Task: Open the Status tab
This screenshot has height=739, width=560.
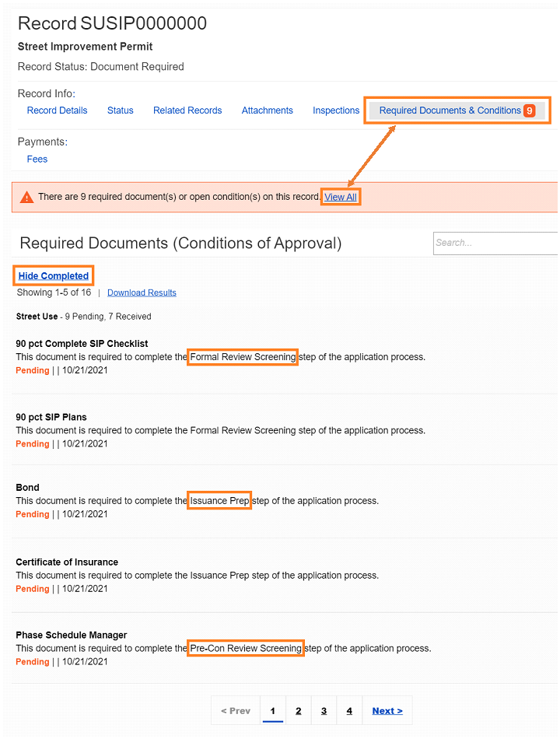Action: tap(120, 110)
